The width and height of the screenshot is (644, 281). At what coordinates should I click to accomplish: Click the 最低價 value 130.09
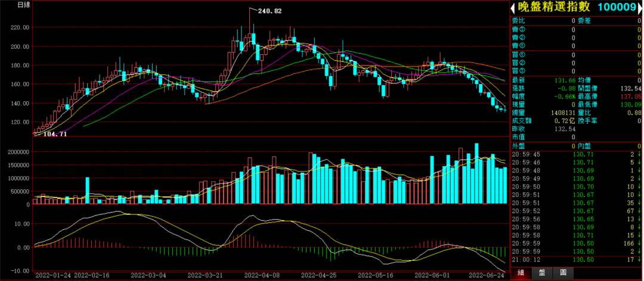pos(630,105)
